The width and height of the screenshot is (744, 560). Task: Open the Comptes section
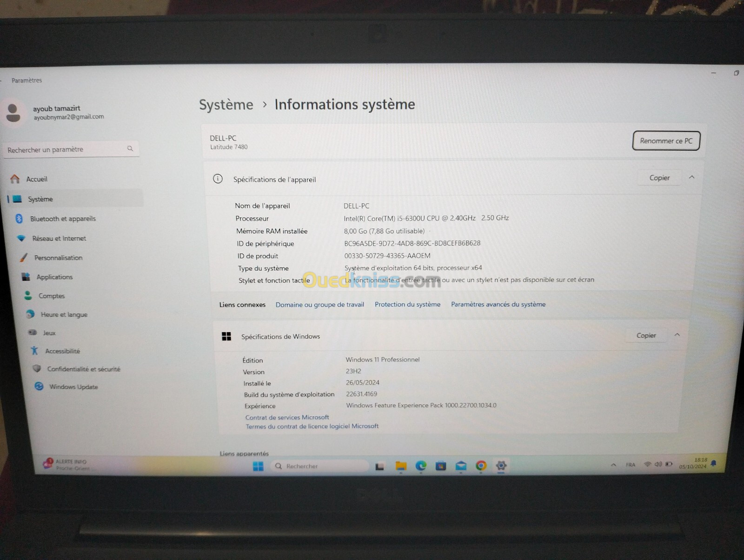click(52, 296)
